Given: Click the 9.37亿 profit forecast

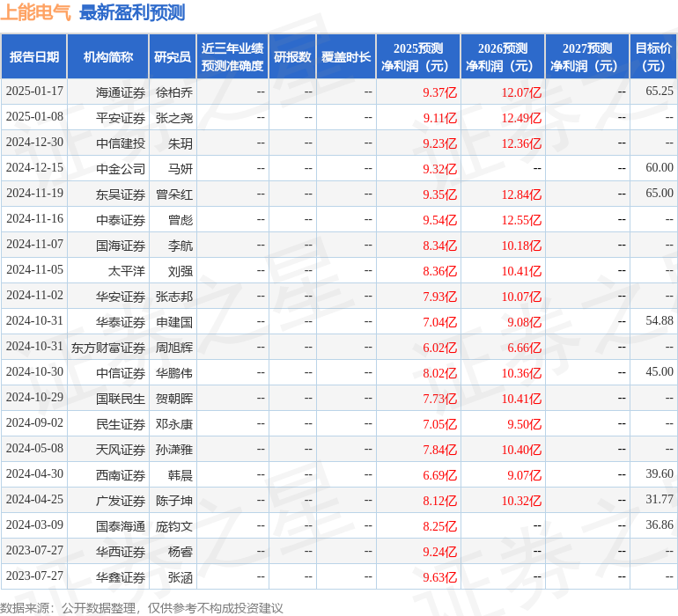Looking at the screenshot, I should 439,92.
